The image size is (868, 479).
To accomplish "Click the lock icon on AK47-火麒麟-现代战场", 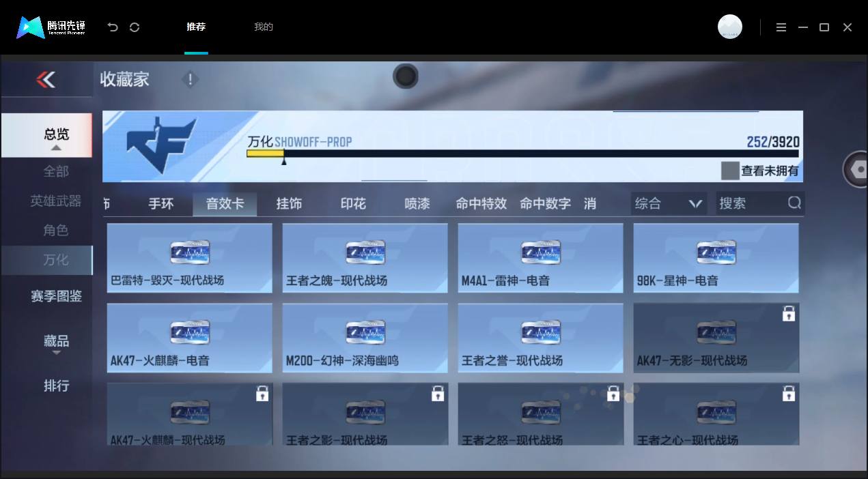I will point(262,394).
